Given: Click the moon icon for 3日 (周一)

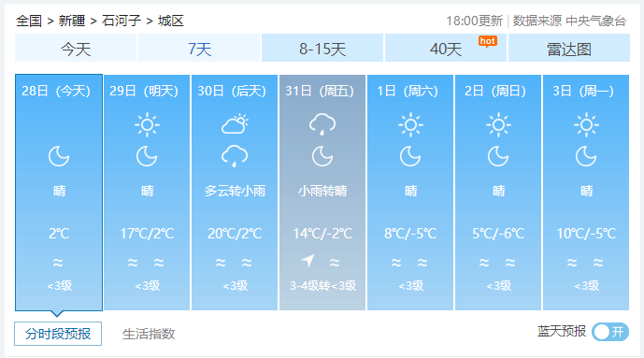Looking at the screenshot, I should (x=586, y=156).
